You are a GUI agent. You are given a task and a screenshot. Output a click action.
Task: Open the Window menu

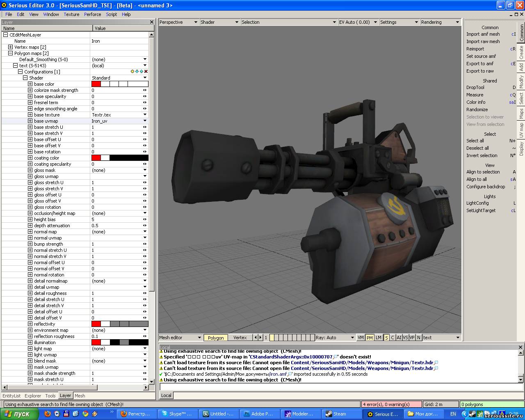tap(51, 14)
